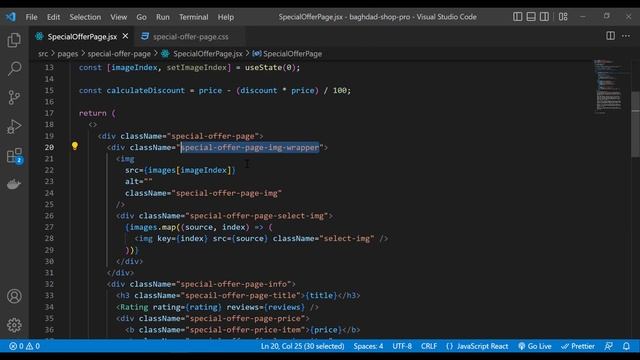Open the Go menu
Image resolution: width=640 pixels, height=360 pixels.
click(x=141, y=17)
